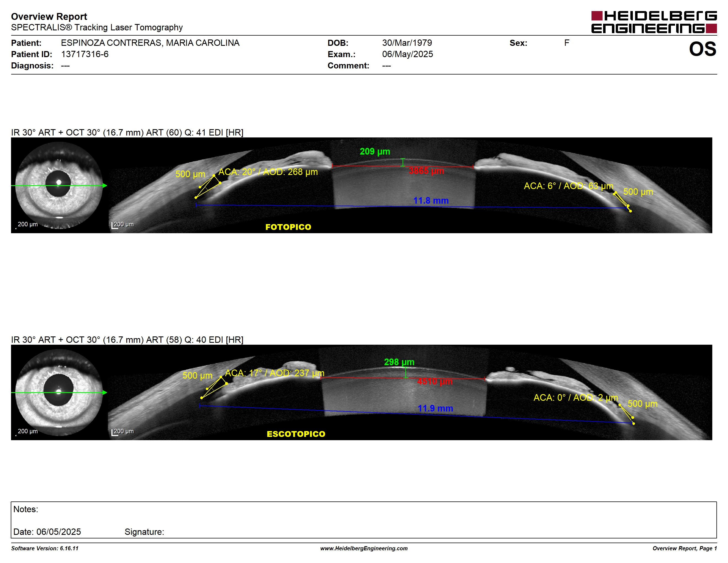Screen dimensions: 728x563
Task: Select the SPECTRALIS Tracking Laser Tomography subtitle
Action: click(x=97, y=27)
